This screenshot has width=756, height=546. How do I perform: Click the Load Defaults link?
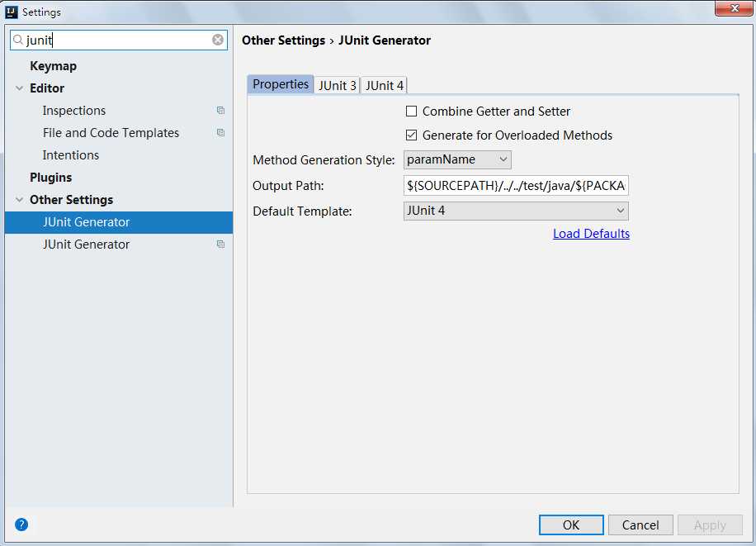point(591,234)
